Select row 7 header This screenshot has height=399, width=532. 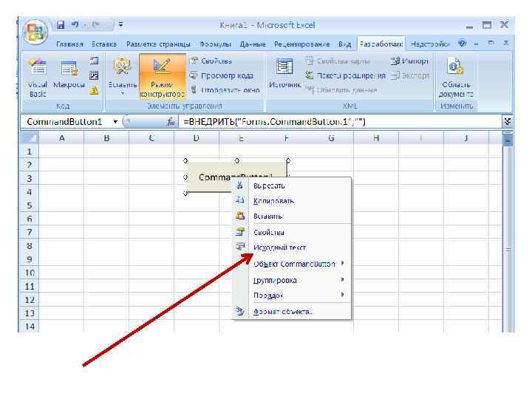(x=30, y=232)
